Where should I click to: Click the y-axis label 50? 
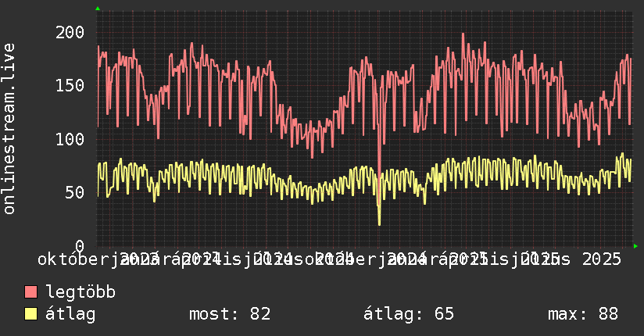point(75,192)
